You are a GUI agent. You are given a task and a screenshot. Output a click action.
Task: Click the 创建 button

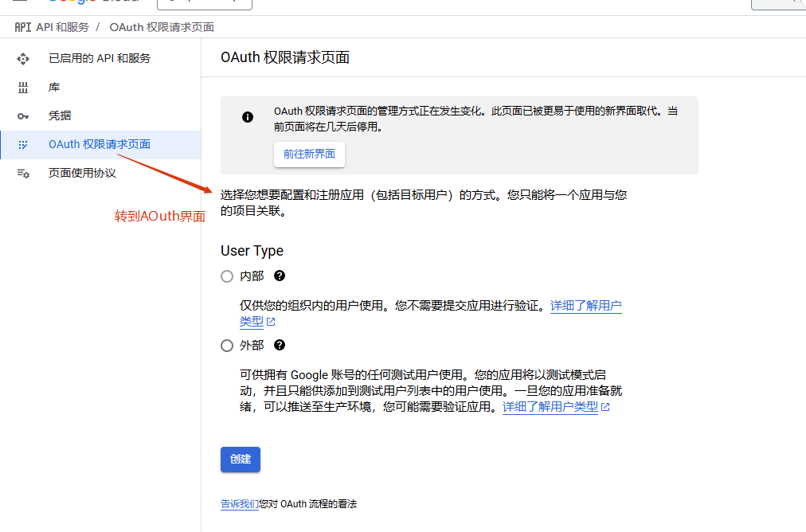coord(241,460)
